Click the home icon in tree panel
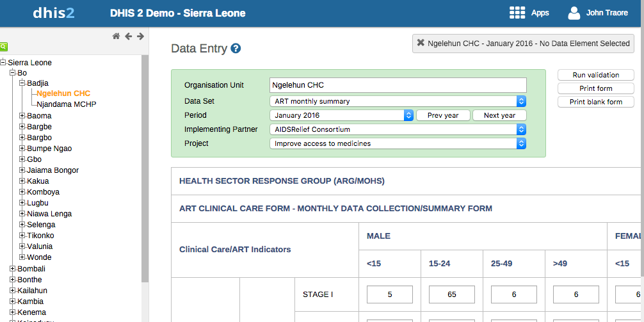 (116, 36)
